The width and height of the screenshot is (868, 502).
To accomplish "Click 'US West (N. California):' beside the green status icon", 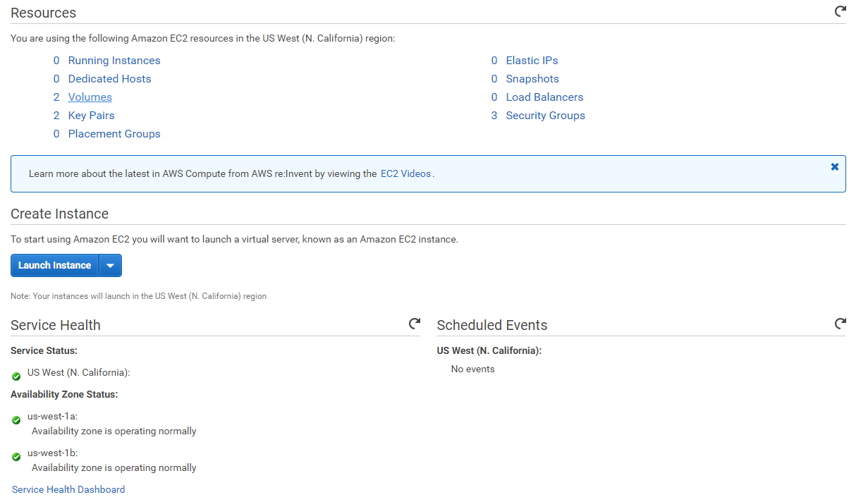I will [79, 372].
